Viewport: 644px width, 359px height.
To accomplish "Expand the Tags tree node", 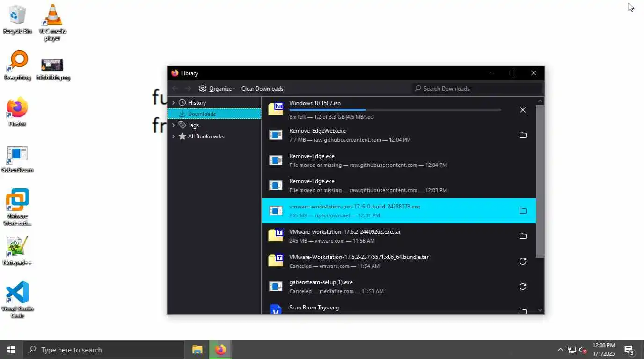I will pyautogui.click(x=173, y=125).
